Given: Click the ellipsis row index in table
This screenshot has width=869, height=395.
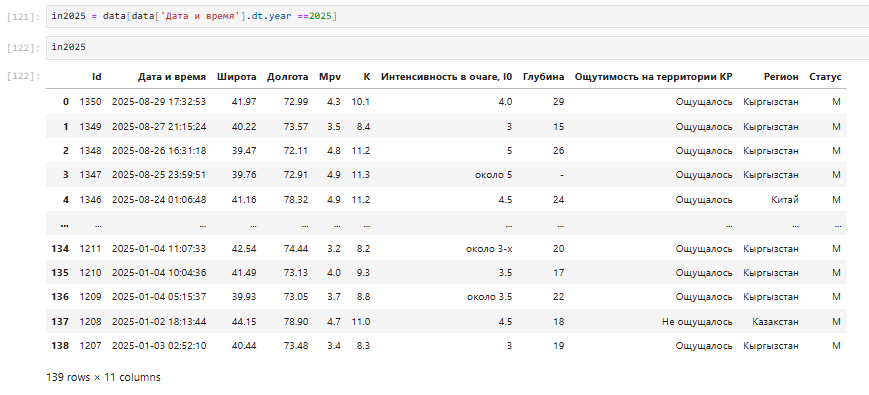Looking at the screenshot, I should pyautogui.click(x=64, y=224).
